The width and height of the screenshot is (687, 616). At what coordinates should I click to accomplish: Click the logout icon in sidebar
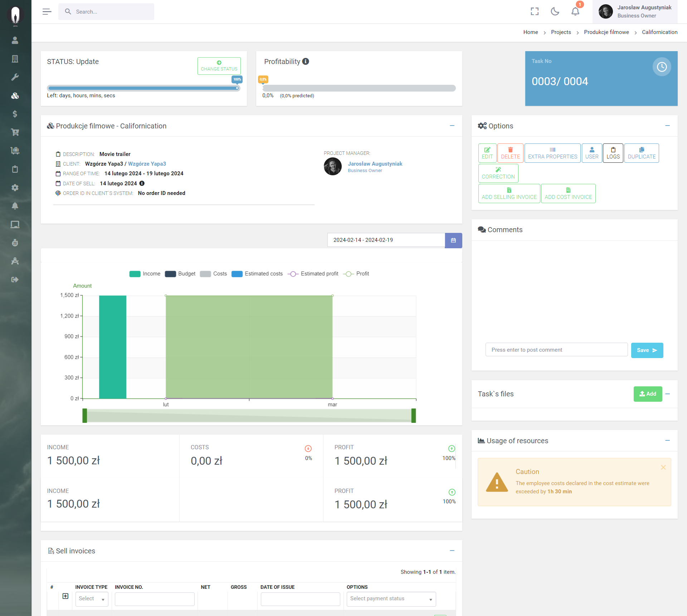pos(15,280)
